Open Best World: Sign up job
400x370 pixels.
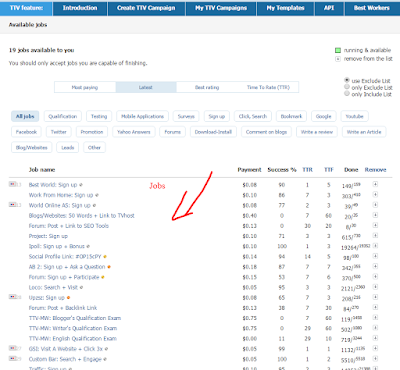tap(53, 185)
